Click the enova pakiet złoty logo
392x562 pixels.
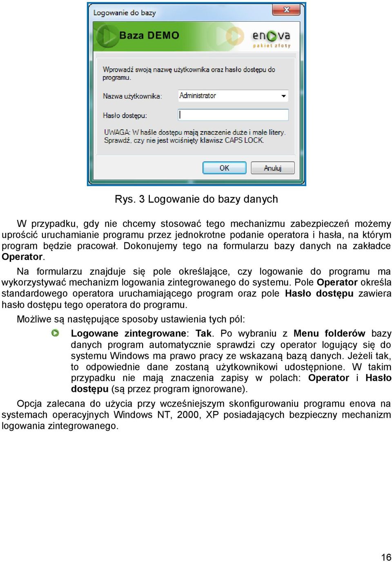(x=271, y=38)
